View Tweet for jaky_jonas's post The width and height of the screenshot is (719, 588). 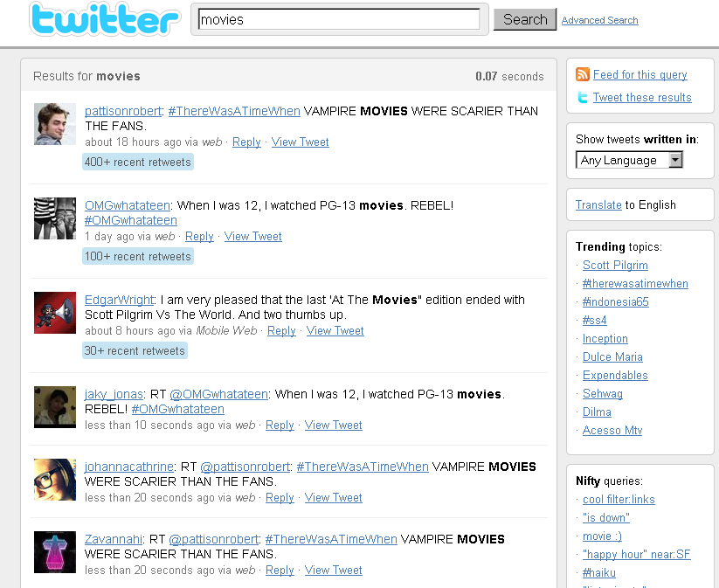click(x=334, y=425)
